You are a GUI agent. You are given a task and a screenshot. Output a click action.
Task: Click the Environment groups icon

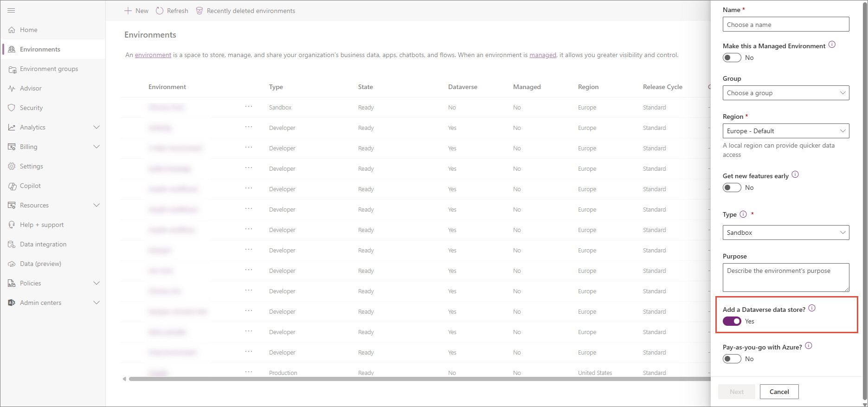[x=12, y=69]
